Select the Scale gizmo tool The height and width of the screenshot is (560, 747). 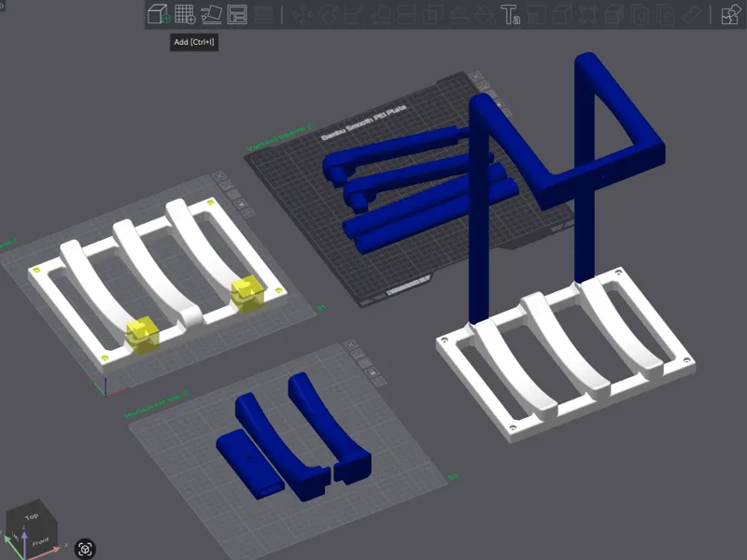click(355, 14)
